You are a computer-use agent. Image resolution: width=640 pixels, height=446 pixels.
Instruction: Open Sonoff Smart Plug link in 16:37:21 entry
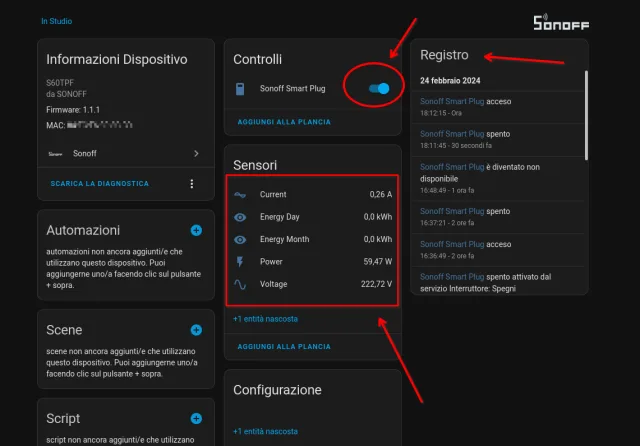click(x=452, y=211)
